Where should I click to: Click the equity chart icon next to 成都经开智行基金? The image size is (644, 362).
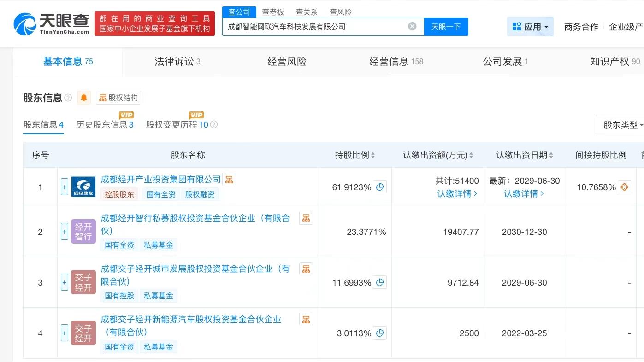coord(306,217)
